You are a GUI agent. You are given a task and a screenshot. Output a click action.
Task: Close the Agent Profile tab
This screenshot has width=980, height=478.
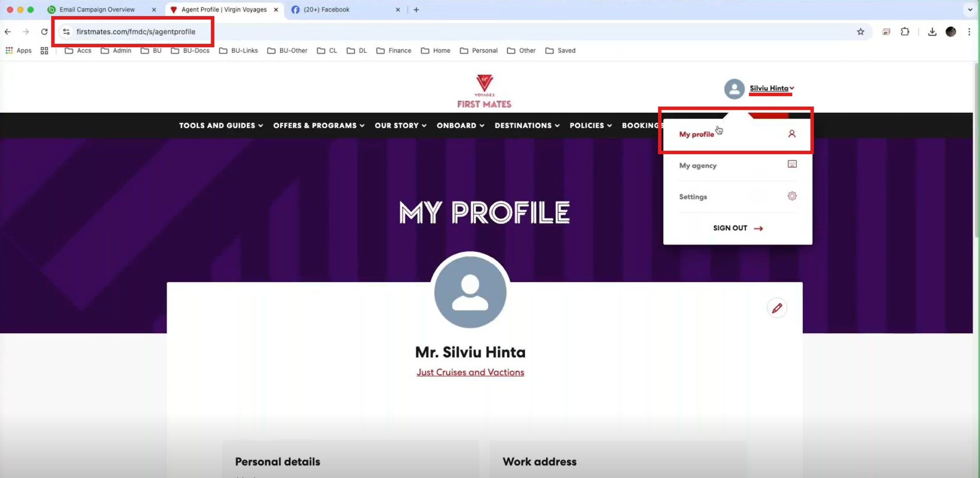click(x=276, y=10)
